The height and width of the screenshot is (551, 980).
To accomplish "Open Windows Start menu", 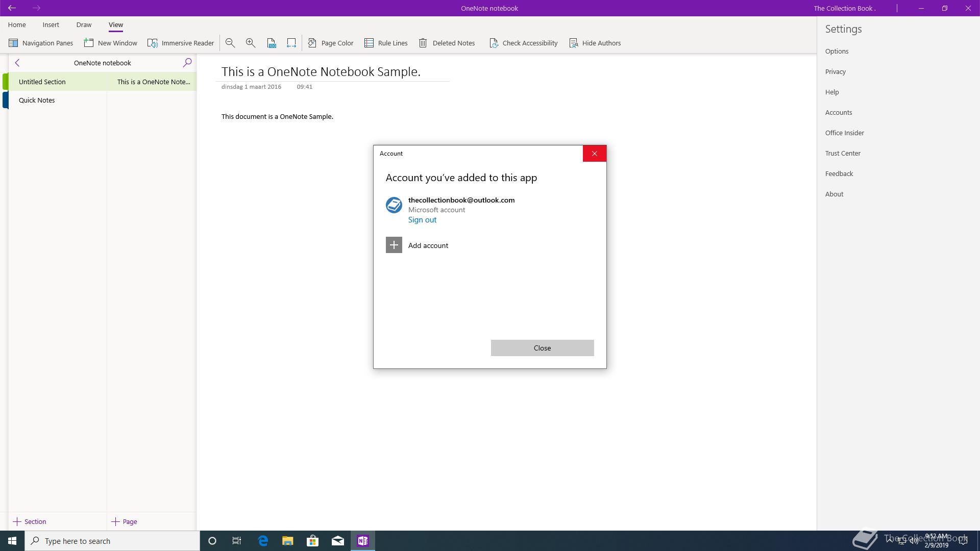I will 12,541.
